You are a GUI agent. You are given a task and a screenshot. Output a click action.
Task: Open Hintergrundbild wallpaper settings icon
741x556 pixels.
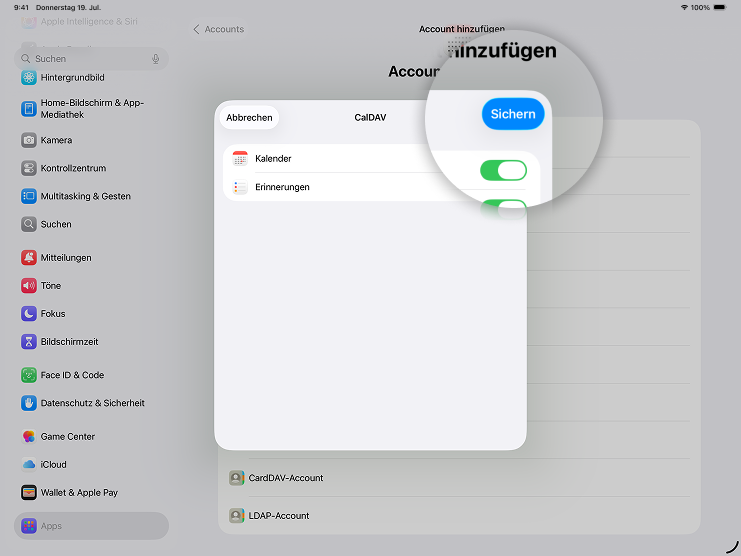pos(29,77)
